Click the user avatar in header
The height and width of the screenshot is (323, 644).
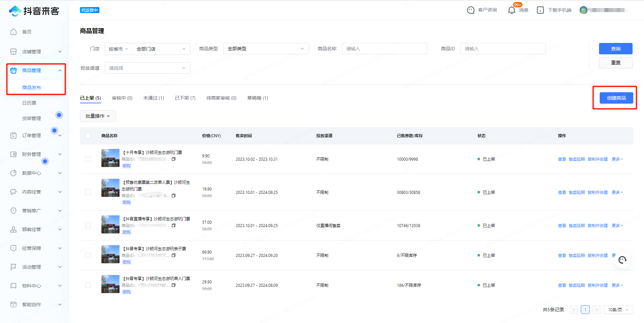583,10
